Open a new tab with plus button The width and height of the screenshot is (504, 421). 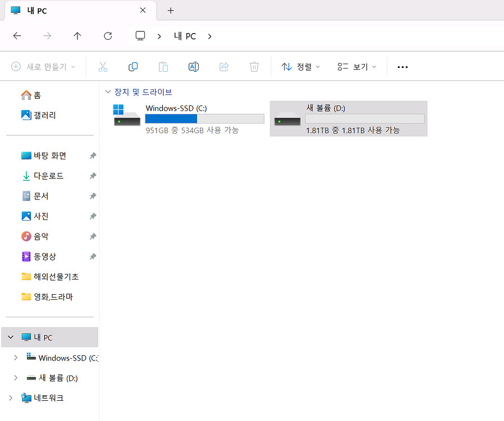pos(171,11)
